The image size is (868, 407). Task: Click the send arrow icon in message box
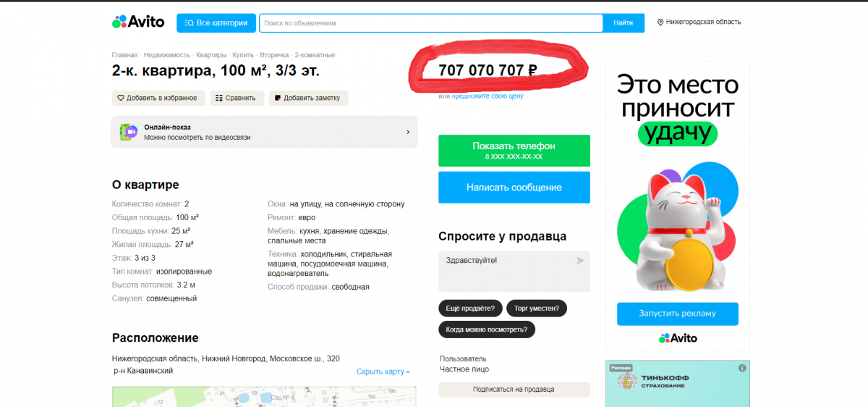[x=580, y=261]
